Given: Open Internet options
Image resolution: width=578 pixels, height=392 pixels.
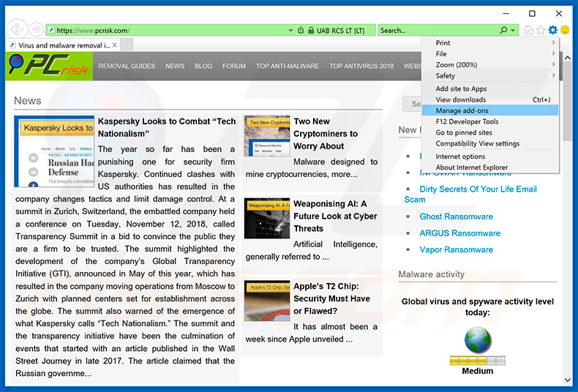Looking at the screenshot, I should click(490, 157).
